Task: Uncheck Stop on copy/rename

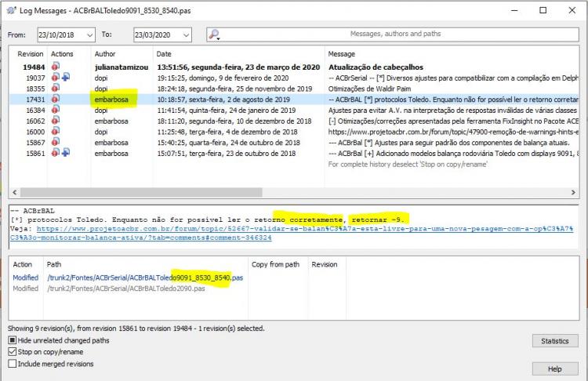Action: 13,352
